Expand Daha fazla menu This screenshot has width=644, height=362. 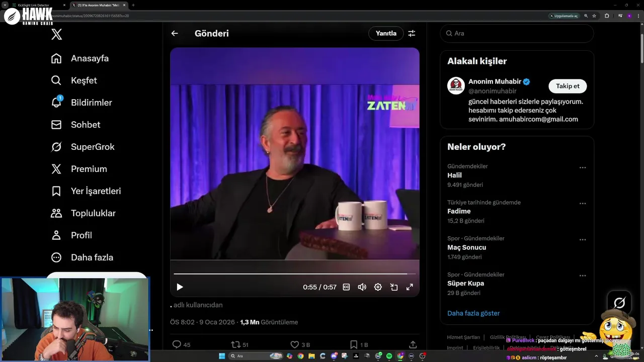pos(82,257)
